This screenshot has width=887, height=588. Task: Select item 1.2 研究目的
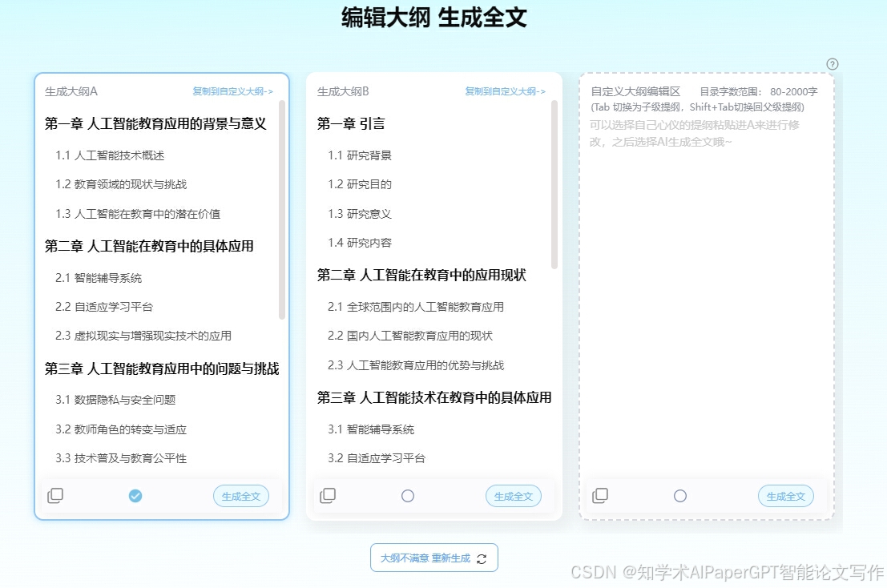click(360, 184)
